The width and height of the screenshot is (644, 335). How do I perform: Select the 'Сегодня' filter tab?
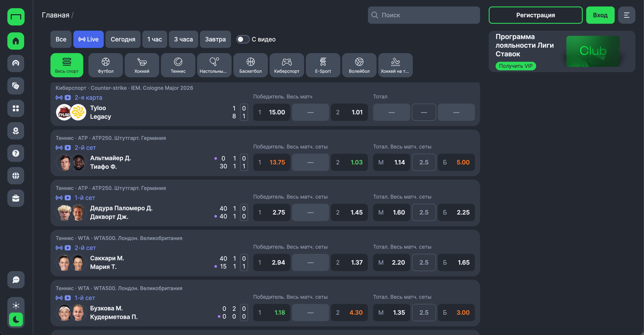coord(123,39)
